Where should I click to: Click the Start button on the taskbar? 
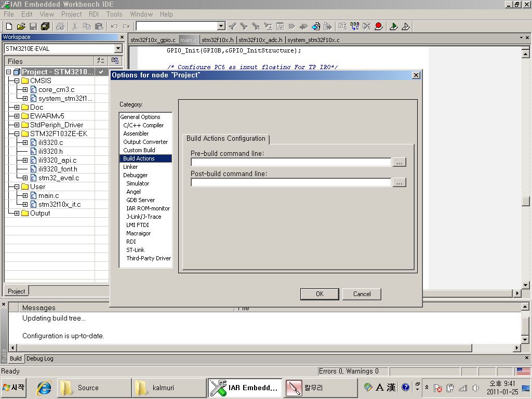(14, 388)
